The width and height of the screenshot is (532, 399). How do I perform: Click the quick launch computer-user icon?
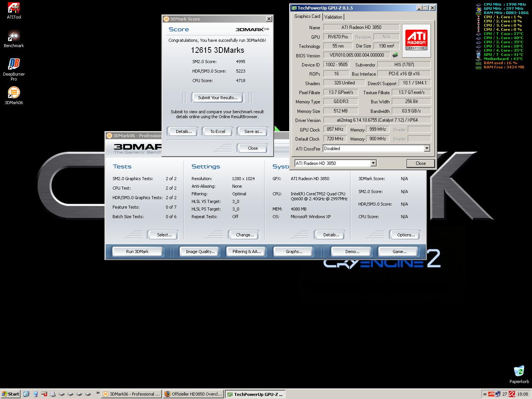(35, 394)
